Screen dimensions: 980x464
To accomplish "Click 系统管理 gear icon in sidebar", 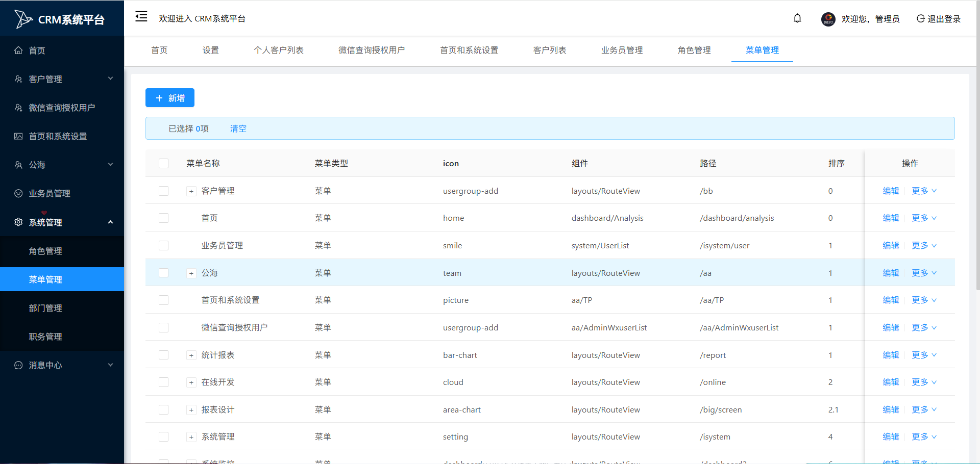I will pyautogui.click(x=18, y=222).
